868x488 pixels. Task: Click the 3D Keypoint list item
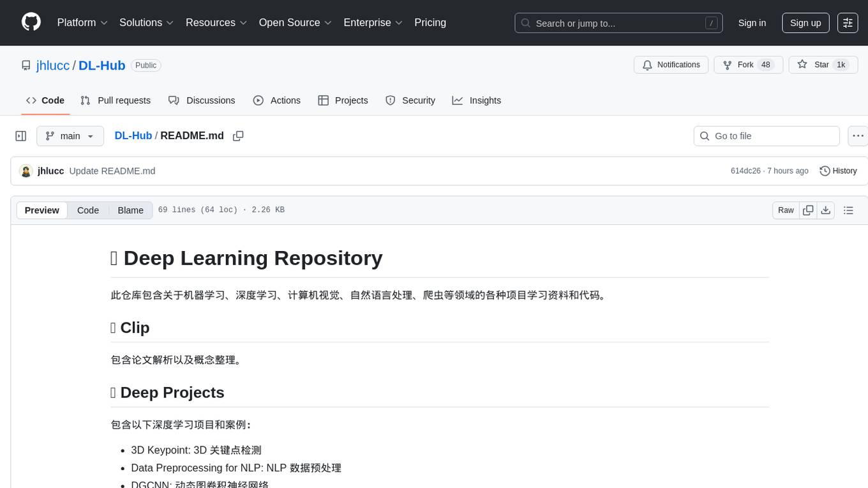197,450
